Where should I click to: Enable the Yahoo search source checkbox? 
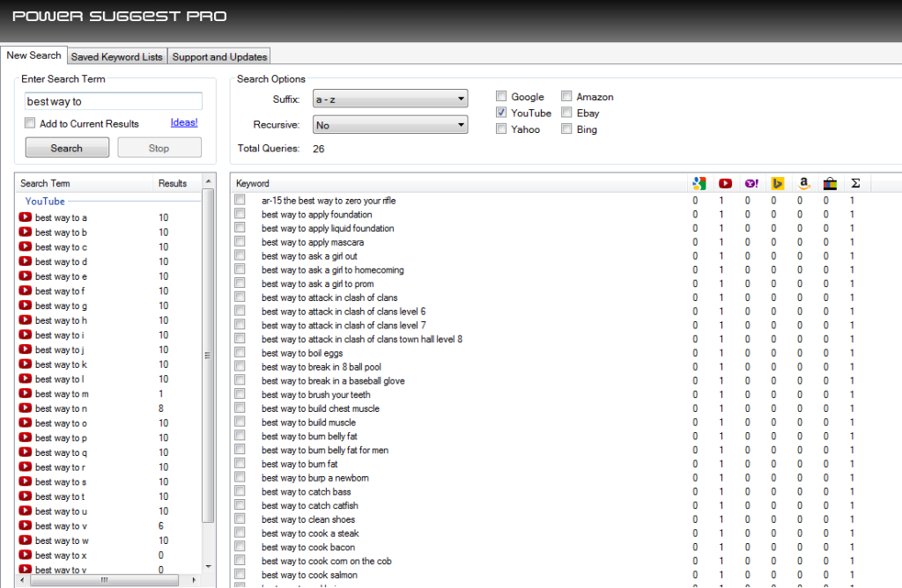tap(501, 129)
